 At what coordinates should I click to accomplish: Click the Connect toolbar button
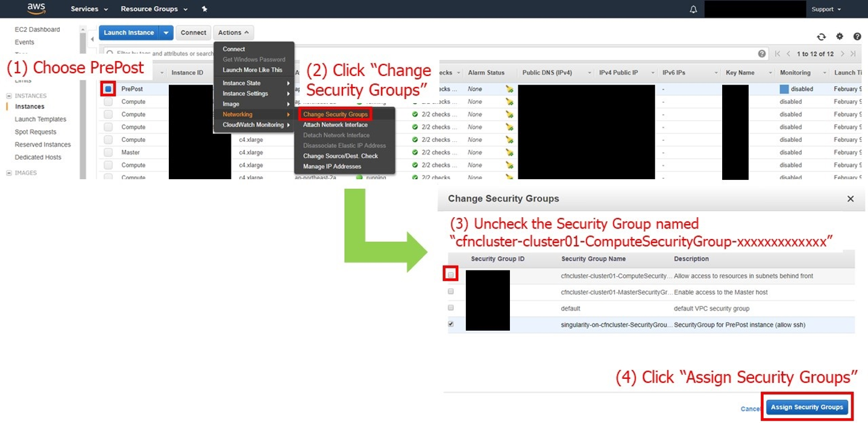click(193, 33)
